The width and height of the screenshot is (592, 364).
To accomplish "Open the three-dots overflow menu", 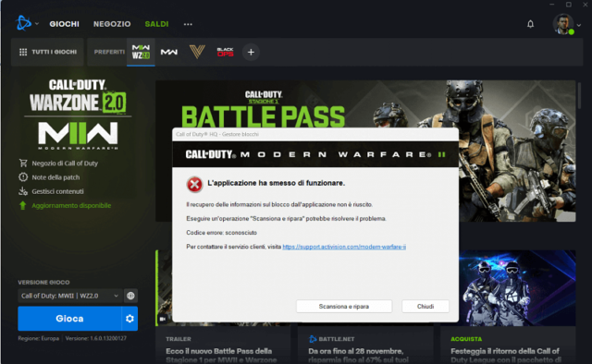I will click(x=188, y=24).
